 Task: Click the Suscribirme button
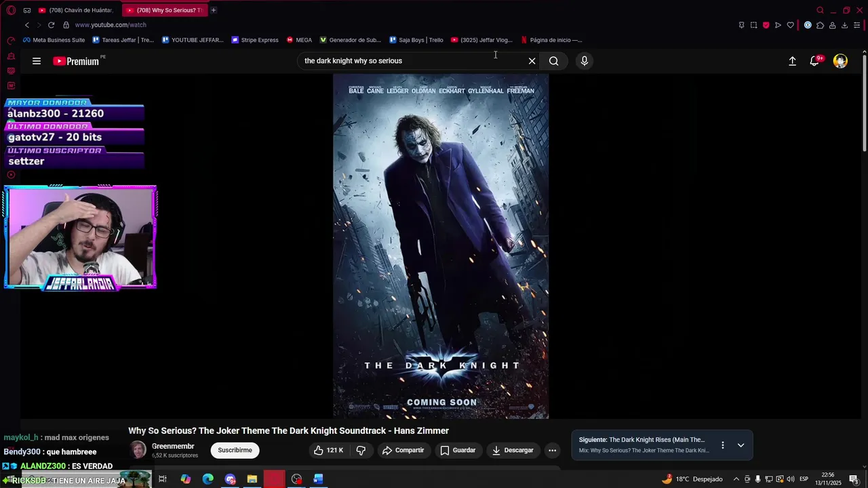point(235,450)
